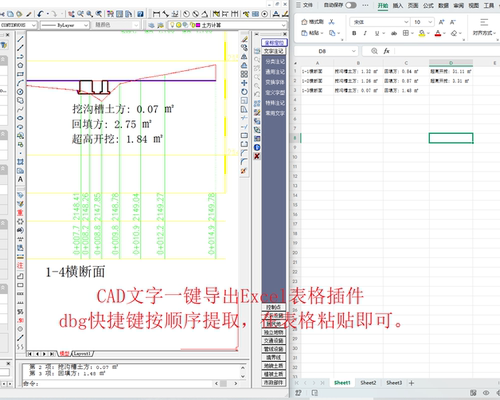Screen dimensions: 500x400
Task: Expand the underline style dropdown arrow
Action: tap(383, 33)
